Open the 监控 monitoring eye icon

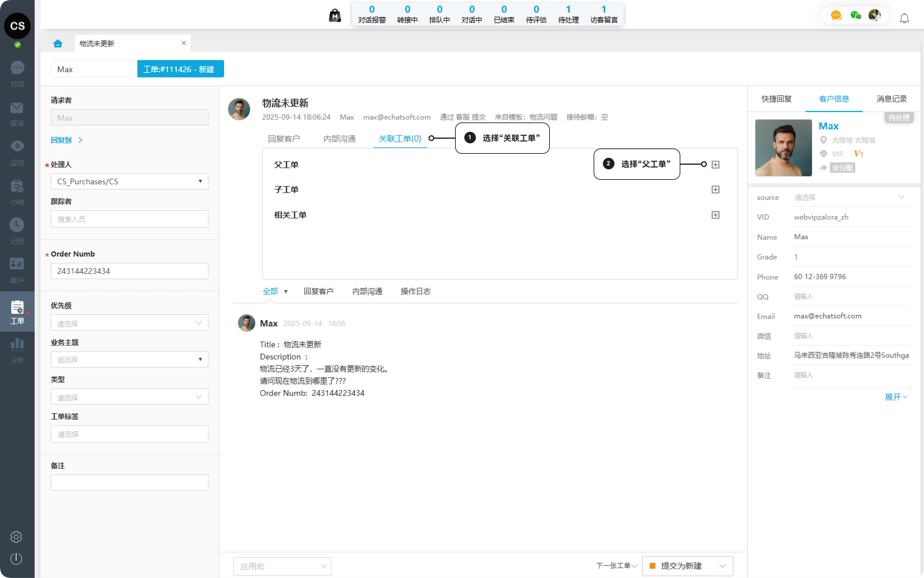[x=17, y=147]
